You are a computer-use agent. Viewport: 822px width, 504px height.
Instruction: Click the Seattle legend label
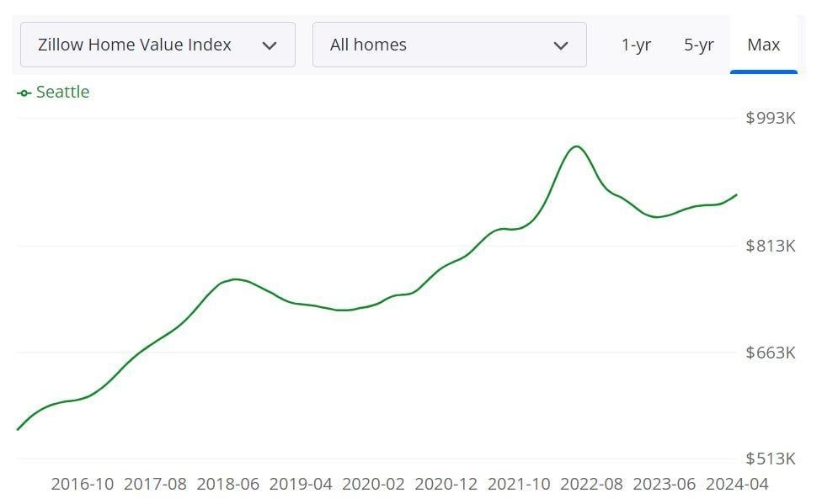61,92
